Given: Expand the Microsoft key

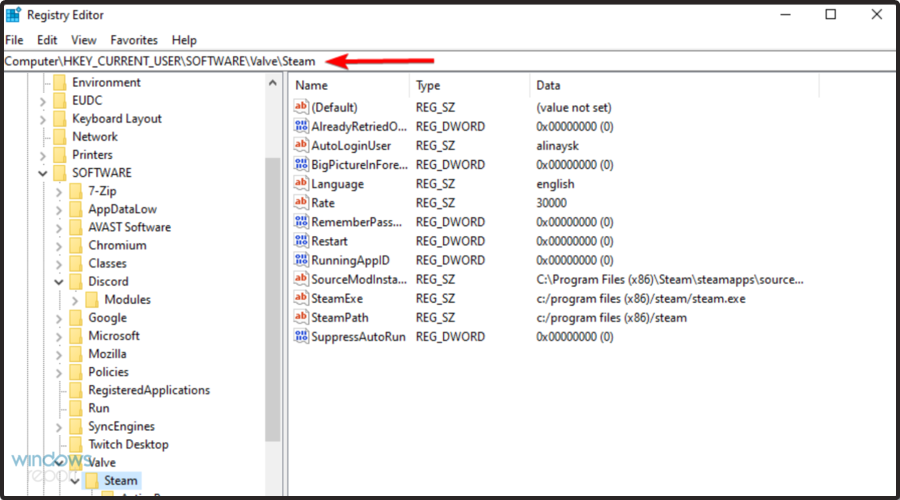Looking at the screenshot, I should click(59, 336).
